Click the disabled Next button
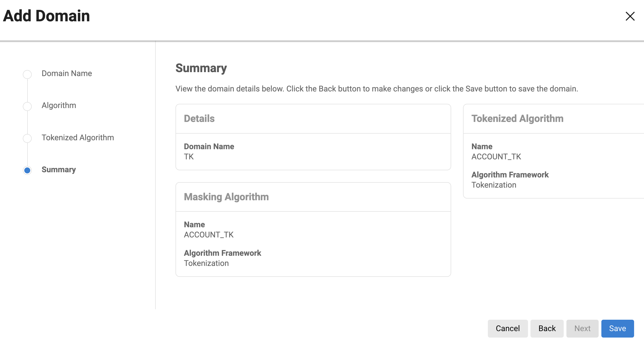This screenshot has height=343, width=644. 582,328
